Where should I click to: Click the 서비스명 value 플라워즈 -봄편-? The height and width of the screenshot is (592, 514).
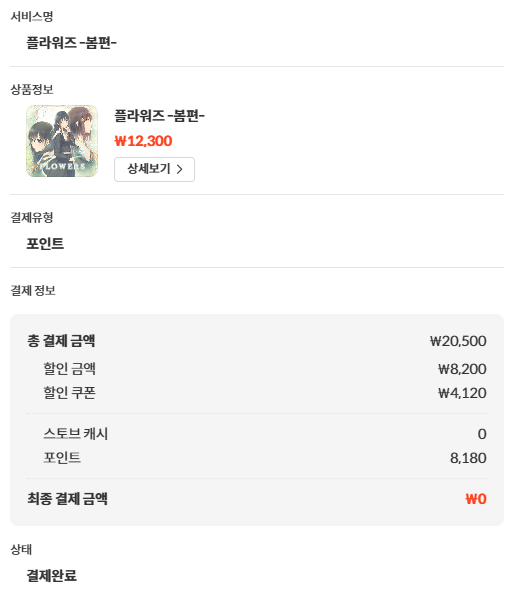coord(71,42)
